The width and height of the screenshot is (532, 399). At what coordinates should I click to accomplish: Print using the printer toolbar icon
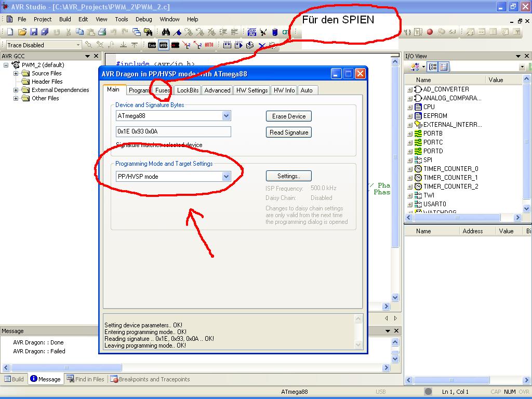[x=102, y=32]
